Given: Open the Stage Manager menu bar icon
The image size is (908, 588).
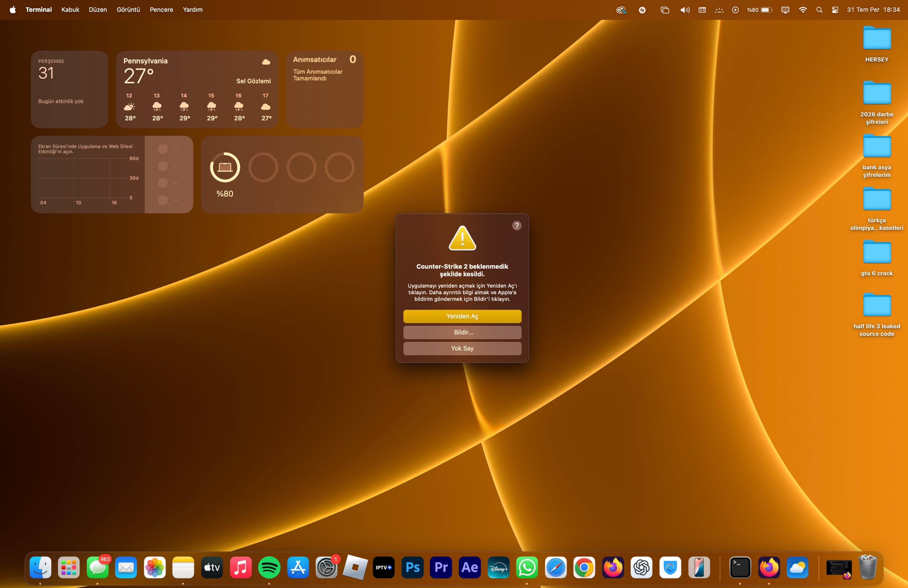Looking at the screenshot, I should [665, 10].
